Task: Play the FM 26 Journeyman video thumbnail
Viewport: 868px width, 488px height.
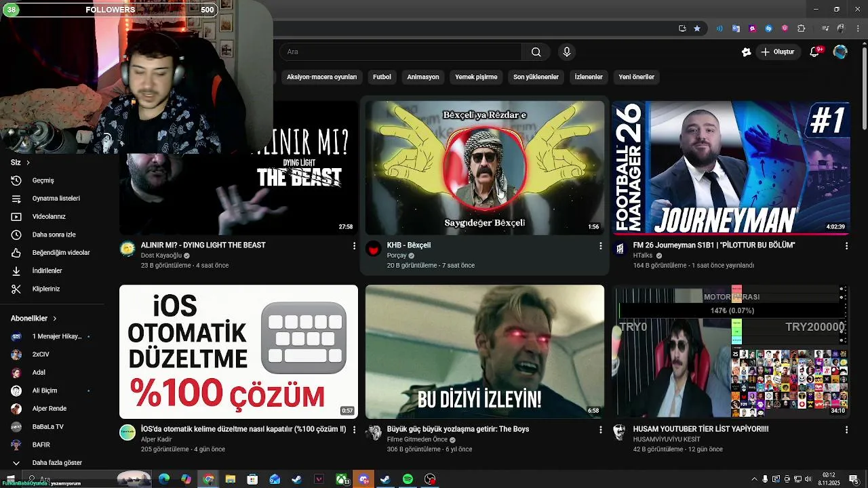Action: (x=731, y=168)
